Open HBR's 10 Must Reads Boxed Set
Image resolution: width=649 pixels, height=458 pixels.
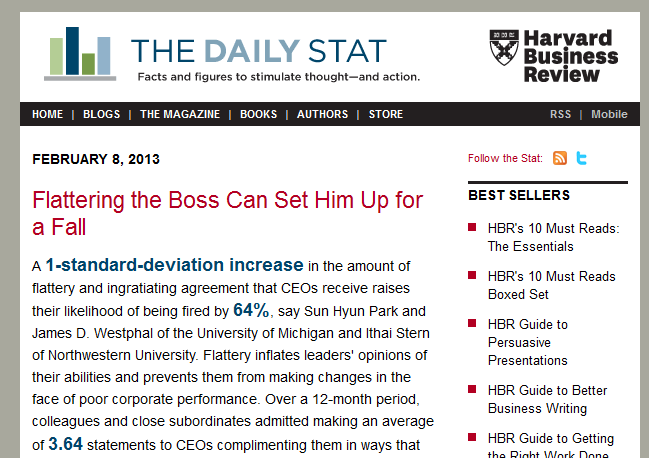click(x=551, y=285)
